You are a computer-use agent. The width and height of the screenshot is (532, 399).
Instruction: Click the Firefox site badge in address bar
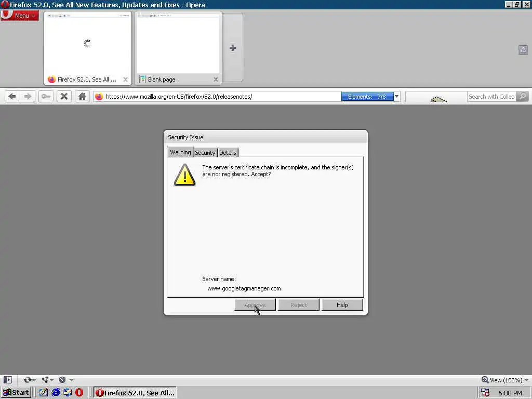99,97
